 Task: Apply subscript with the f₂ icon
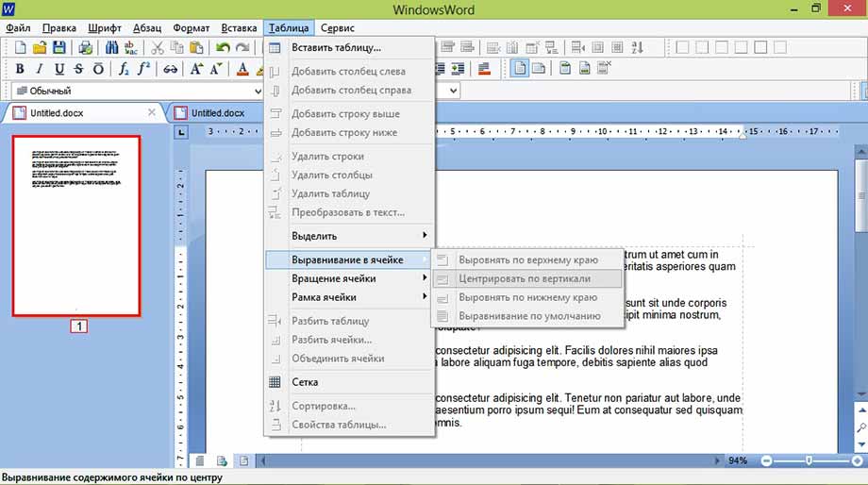tap(124, 69)
